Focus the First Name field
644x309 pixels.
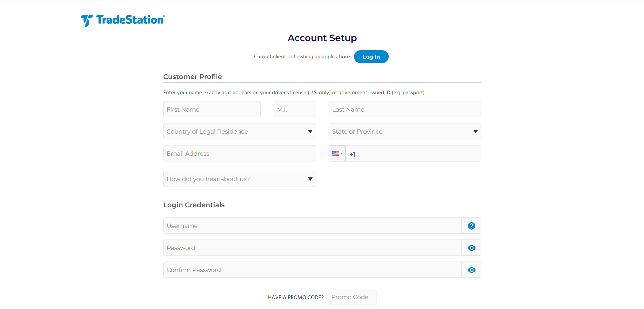[212, 110]
